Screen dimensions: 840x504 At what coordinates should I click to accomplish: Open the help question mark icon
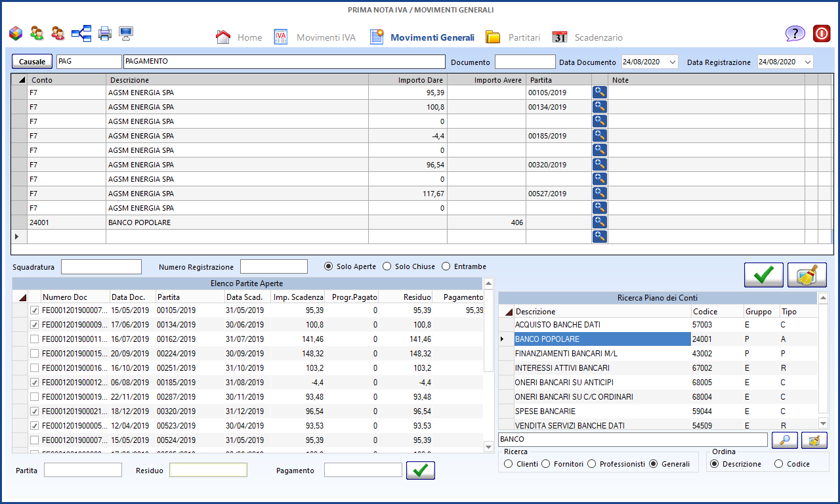(795, 34)
